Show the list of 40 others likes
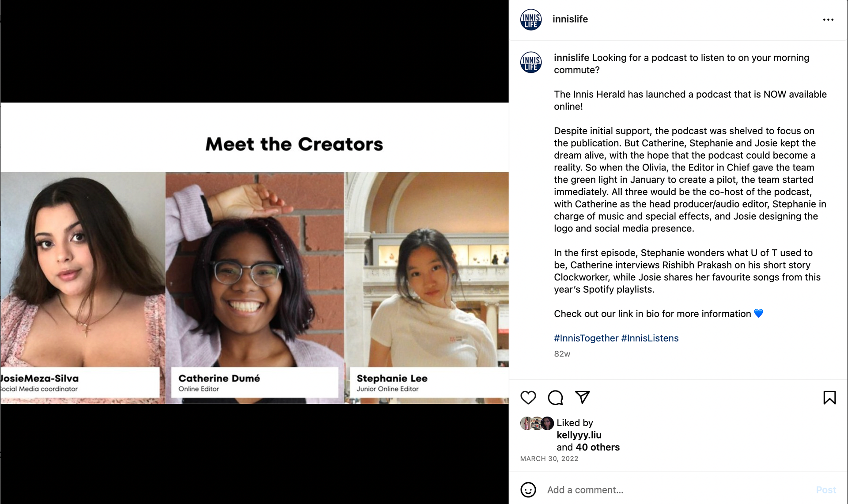848x504 pixels. coord(598,447)
